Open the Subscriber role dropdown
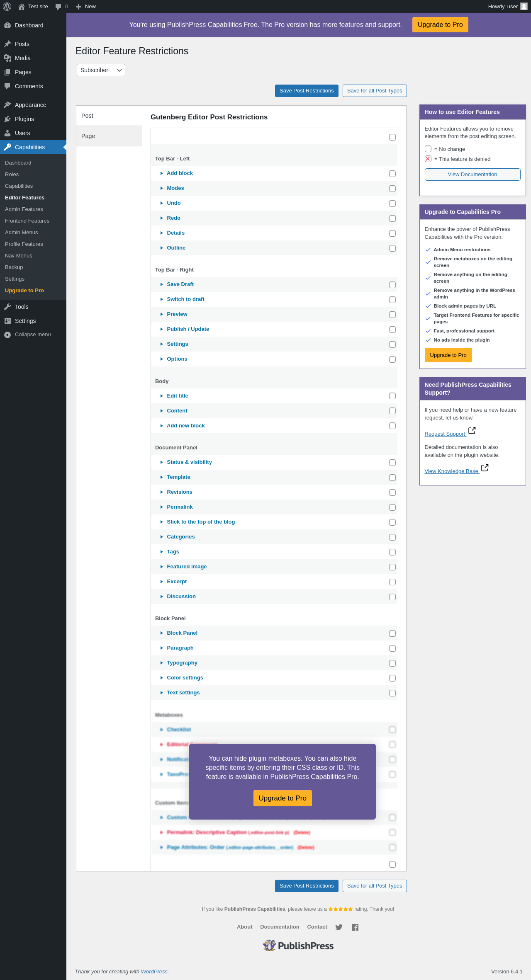The width and height of the screenshot is (531, 980). click(x=101, y=70)
